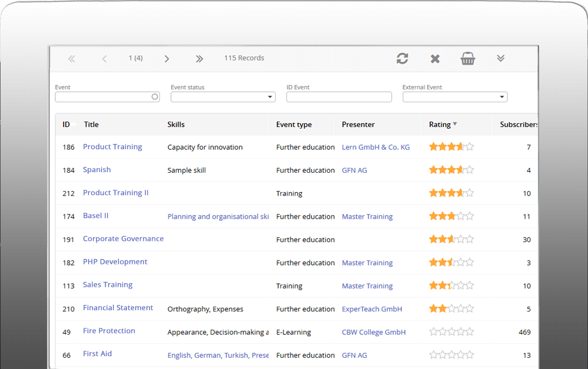Open Master Training presenter for Sales Training

click(x=367, y=286)
